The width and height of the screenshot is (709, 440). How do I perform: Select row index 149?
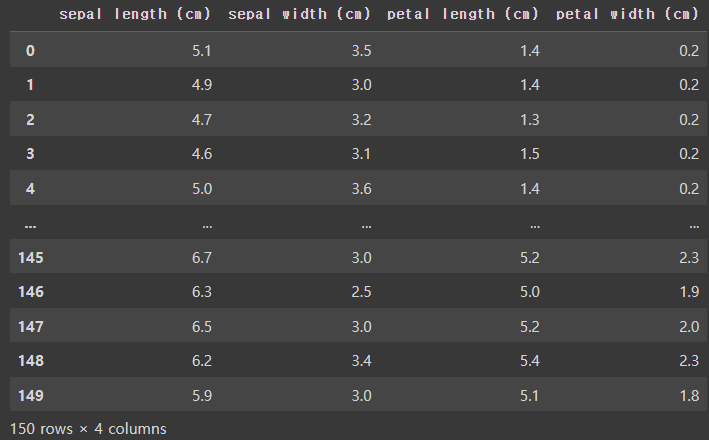(31, 396)
